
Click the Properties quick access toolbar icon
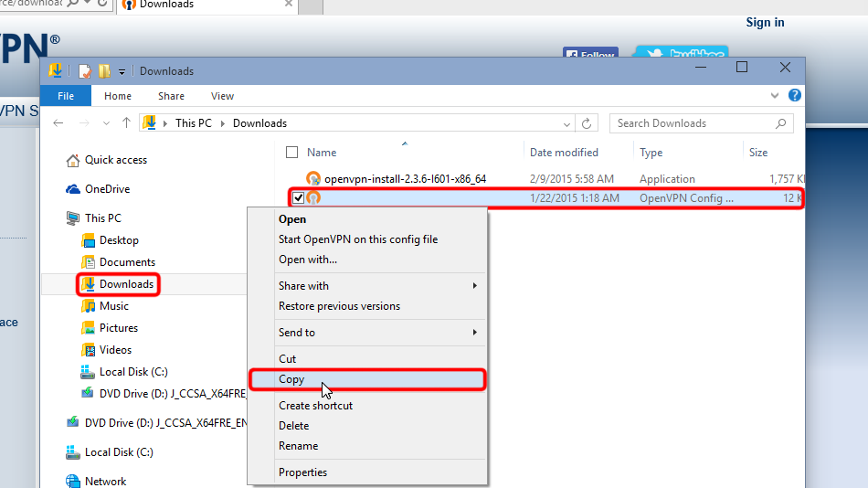click(85, 71)
